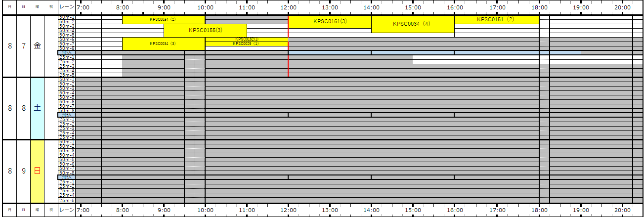The height and width of the screenshot is (217, 644).
Task: Click 12:00 on the top time axis
Action: [288, 7]
